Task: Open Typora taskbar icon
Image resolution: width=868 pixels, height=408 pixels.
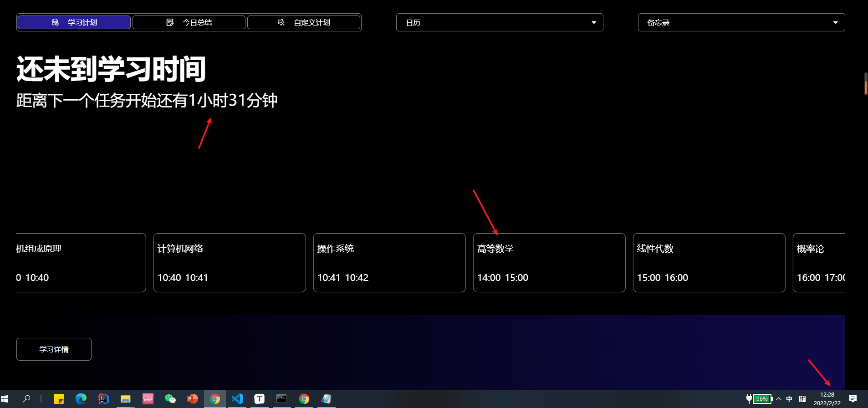Action: click(x=260, y=399)
